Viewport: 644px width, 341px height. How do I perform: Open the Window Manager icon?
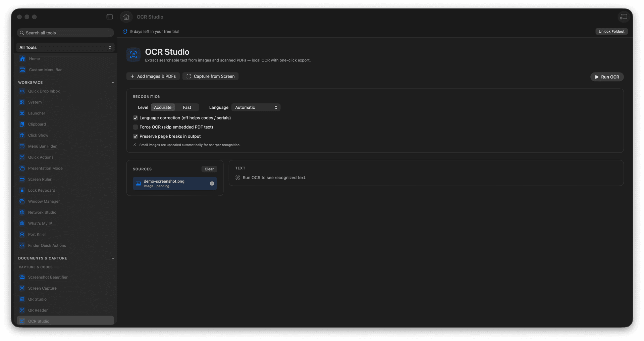[22, 201]
